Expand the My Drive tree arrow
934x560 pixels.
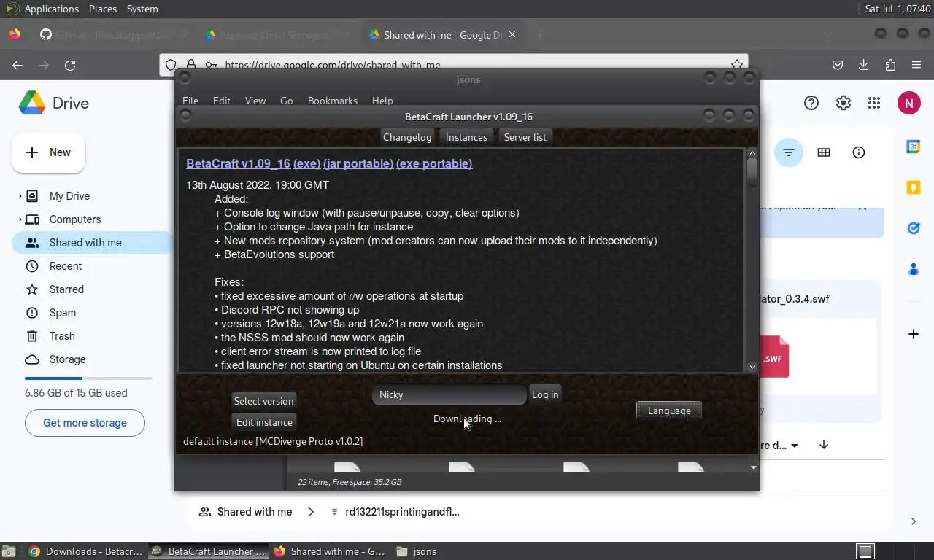[x=20, y=196]
